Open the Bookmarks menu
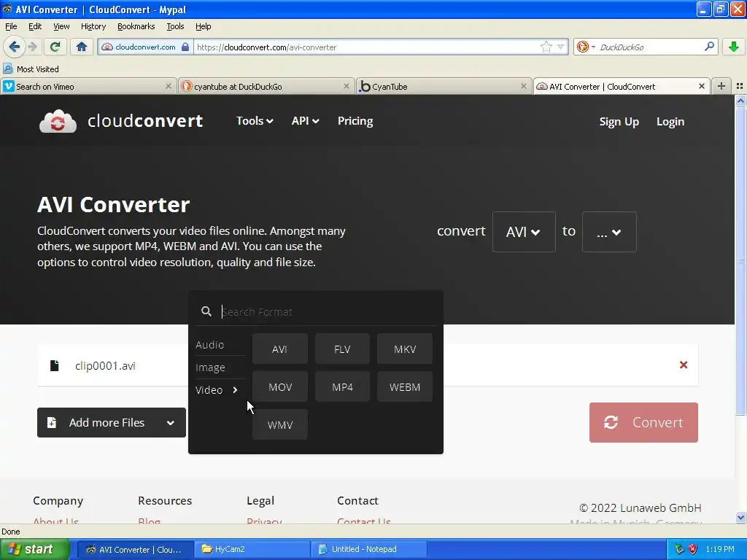The width and height of the screenshot is (747, 560). pos(136,26)
